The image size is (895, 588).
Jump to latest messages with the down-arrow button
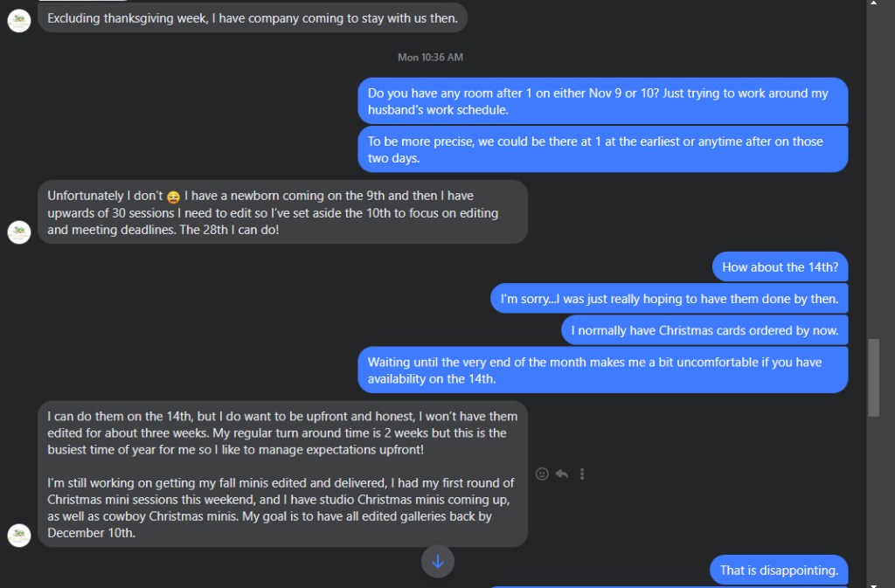(438, 562)
